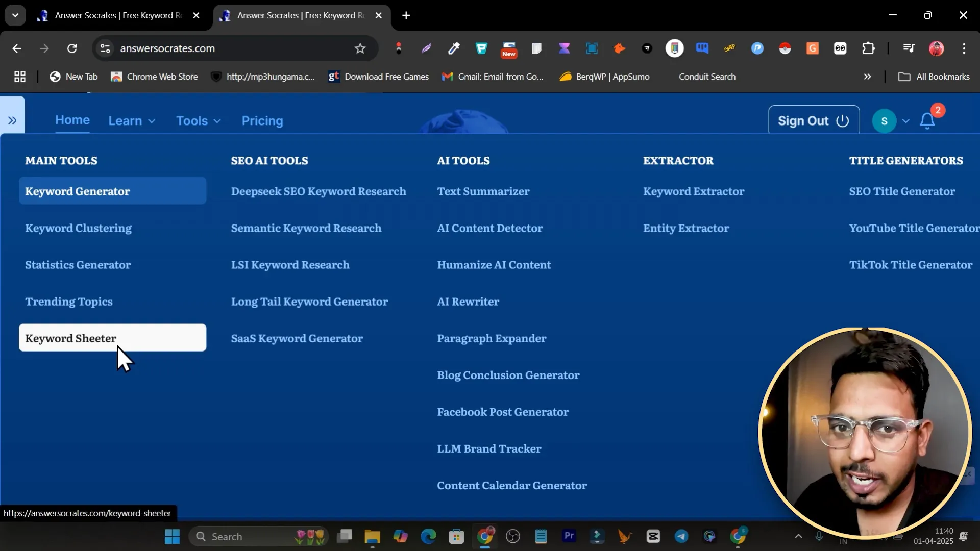The image size is (980, 551).
Task: Open the Keyword Sheeter tool
Action: coord(71,338)
